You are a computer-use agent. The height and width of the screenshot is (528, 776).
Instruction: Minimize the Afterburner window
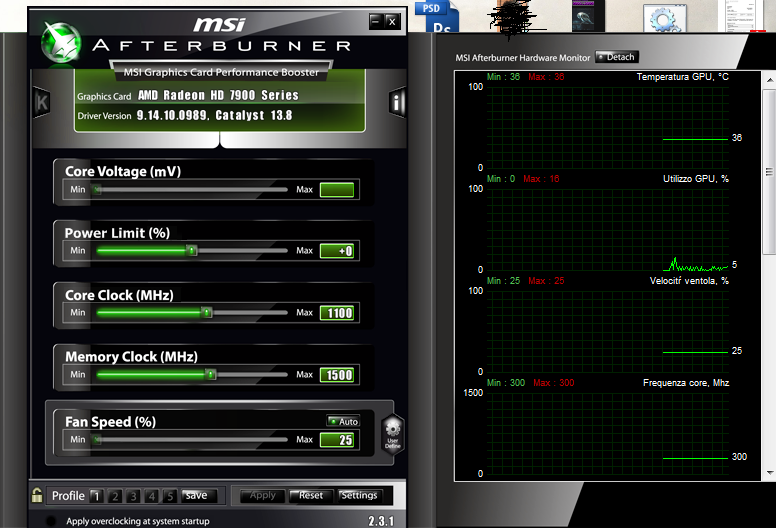(376, 21)
